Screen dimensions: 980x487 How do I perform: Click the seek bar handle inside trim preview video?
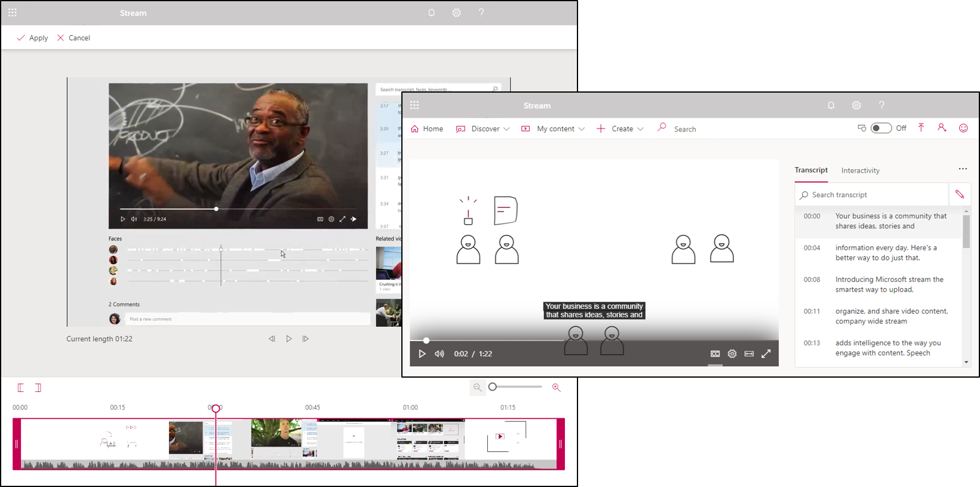[216, 209]
